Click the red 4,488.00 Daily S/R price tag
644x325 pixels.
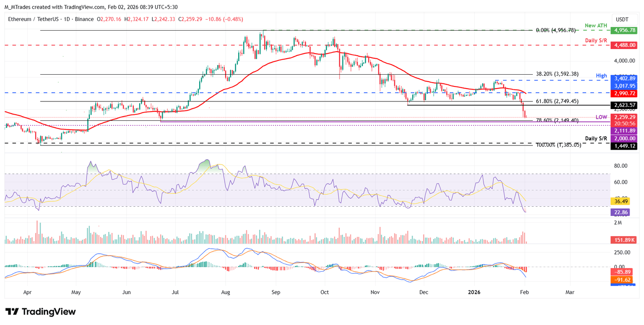pos(623,45)
